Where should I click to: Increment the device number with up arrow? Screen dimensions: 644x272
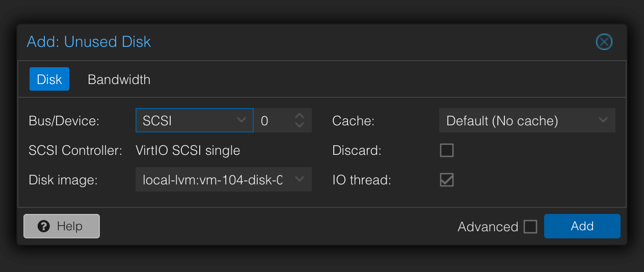(300, 116)
